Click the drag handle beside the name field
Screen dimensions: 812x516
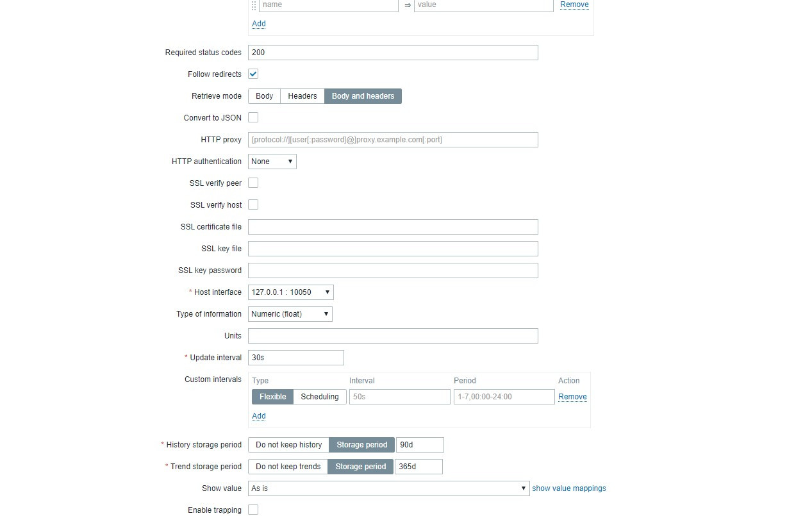pos(254,5)
